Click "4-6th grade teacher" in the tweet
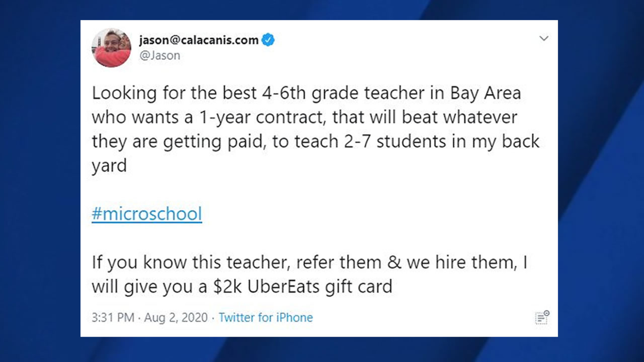 [x=342, y=93]
